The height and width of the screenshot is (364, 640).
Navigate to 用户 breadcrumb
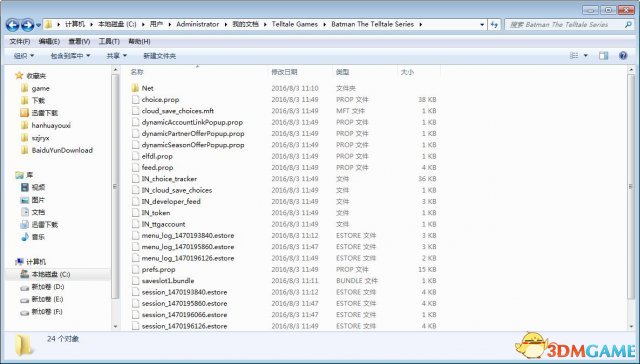156,24
